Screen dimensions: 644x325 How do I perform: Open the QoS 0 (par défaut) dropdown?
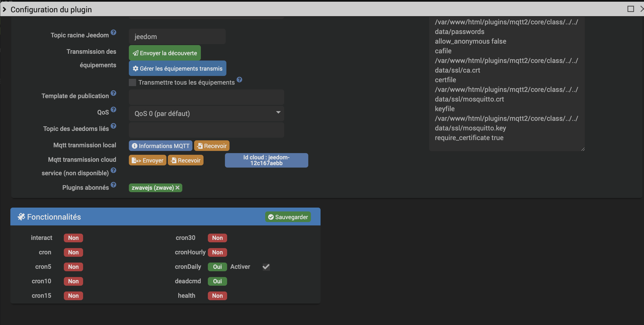click(206, 113)
